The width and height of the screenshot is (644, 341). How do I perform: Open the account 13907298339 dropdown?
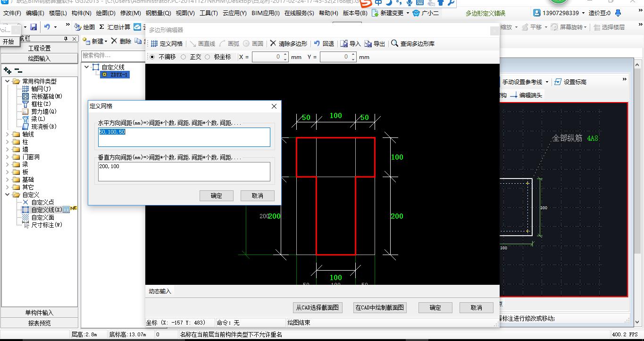(583, 13)
